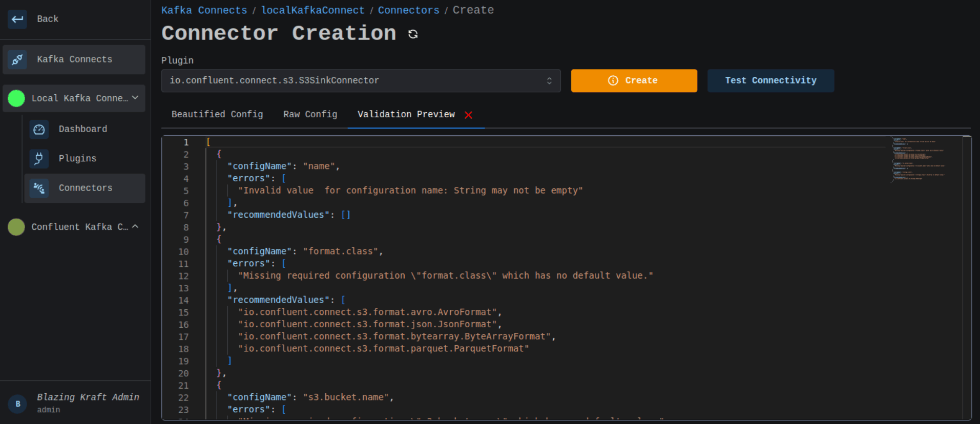Click the Kafka Connects plug icon
The height and width of the screenshot is (424, 980).
pyautogui.click(x=17, y=59)
